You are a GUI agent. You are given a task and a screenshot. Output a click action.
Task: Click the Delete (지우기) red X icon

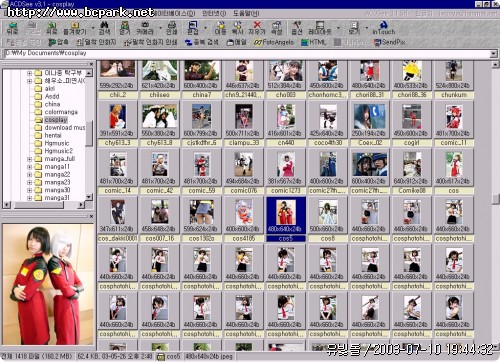257,28
